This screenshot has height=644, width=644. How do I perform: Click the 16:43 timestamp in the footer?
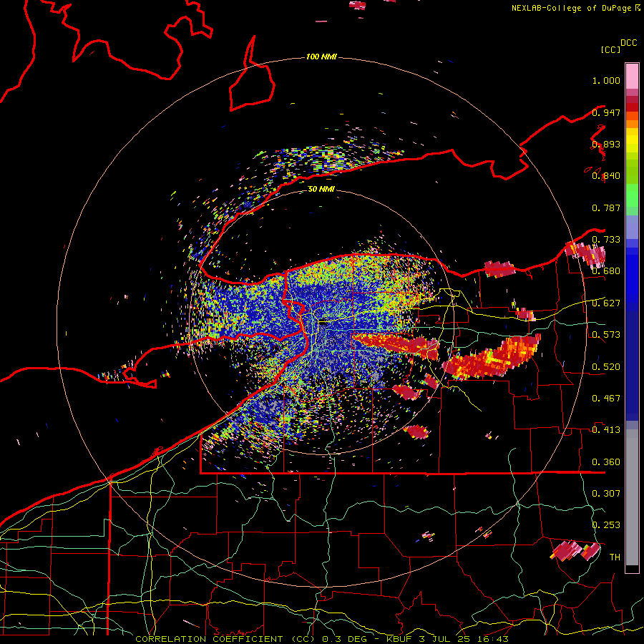pyautogui.click(x=492, y=639)
